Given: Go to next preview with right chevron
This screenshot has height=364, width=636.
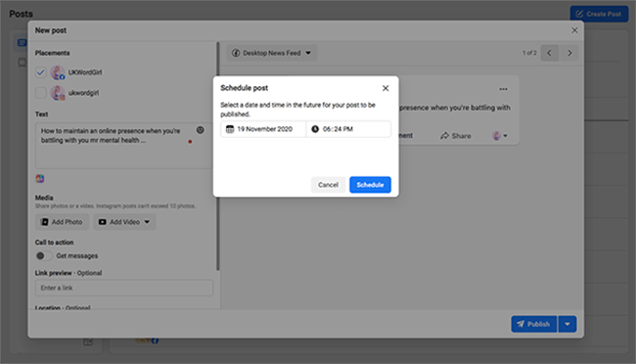Looking at the screenshot, I should point(569,53).
